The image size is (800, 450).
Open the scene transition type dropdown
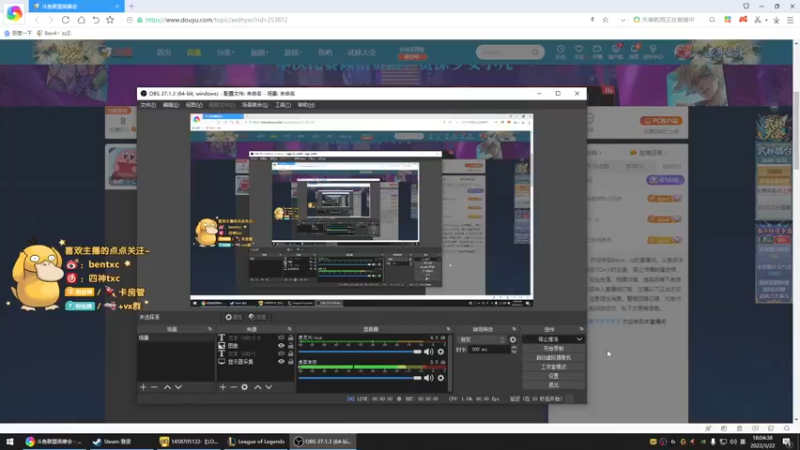[x=482, y=340]
